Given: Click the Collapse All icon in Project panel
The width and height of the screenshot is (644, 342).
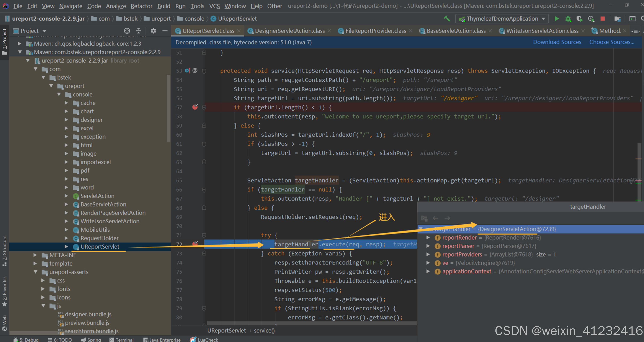Looking at the screenshot, I should [139, 31].
